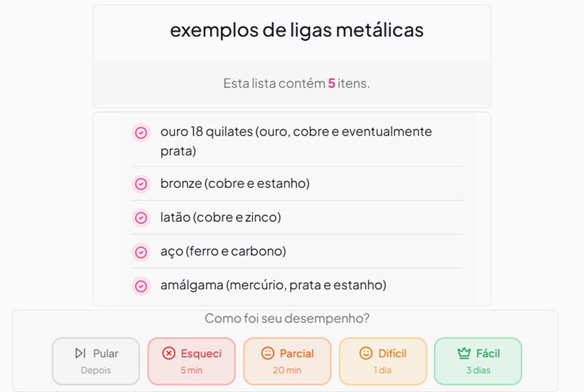The width and height of the screenshot is (584, 392).
Task: Click the card title exemplos de ligas metálicas
Action: pyautogui.click(x=297, y=30)
